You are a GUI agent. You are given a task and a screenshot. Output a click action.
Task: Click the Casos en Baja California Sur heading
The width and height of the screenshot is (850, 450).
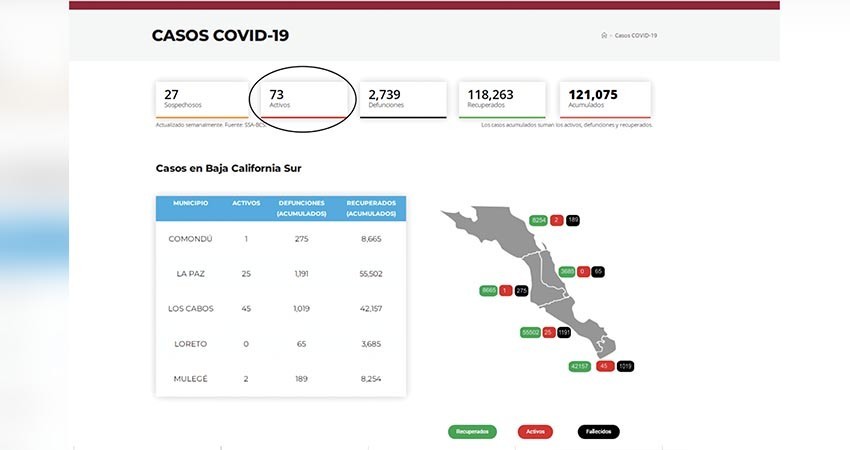tap(228, 168)
